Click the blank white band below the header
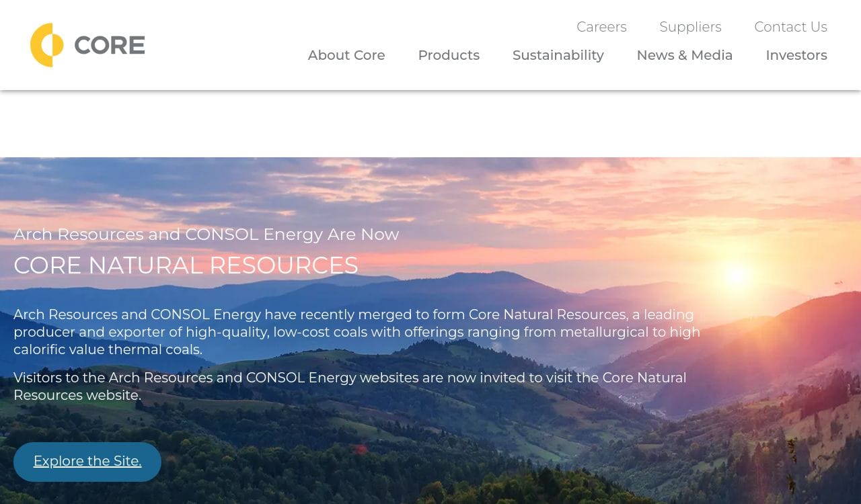 [430, 124]
